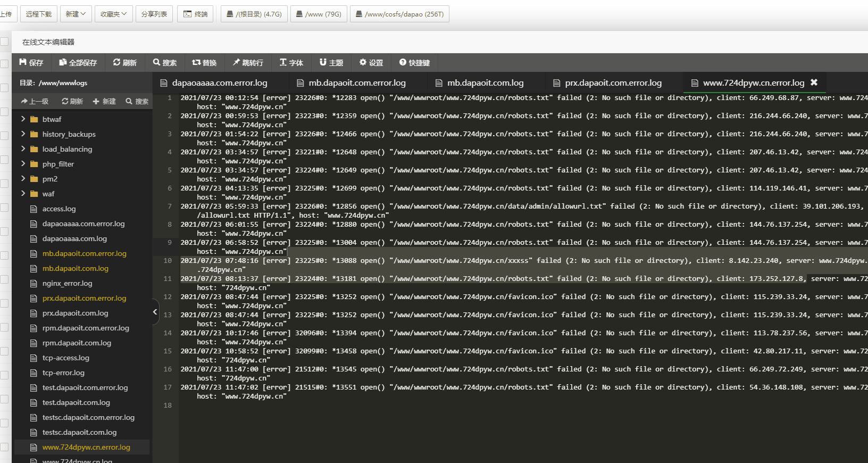The image size is (868, 463).
Task: Refresh the editor using 刷新 toolbar icon
Action: pos(116,62)
